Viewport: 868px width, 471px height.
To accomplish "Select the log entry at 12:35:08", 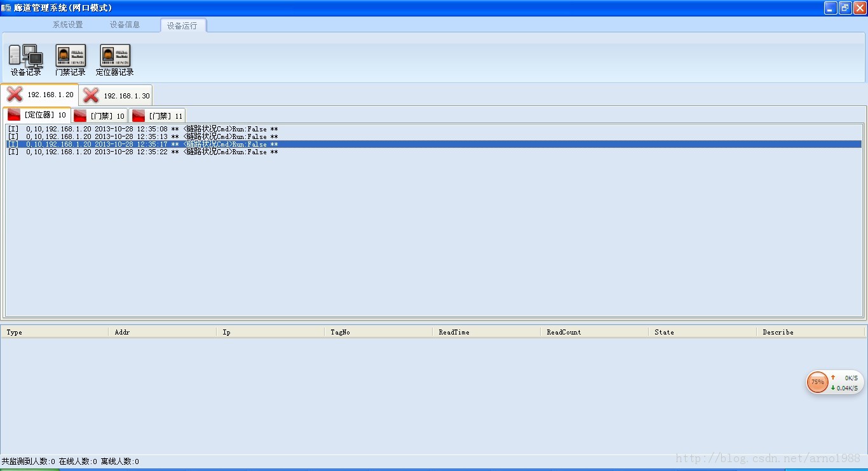I will (433, 129).
